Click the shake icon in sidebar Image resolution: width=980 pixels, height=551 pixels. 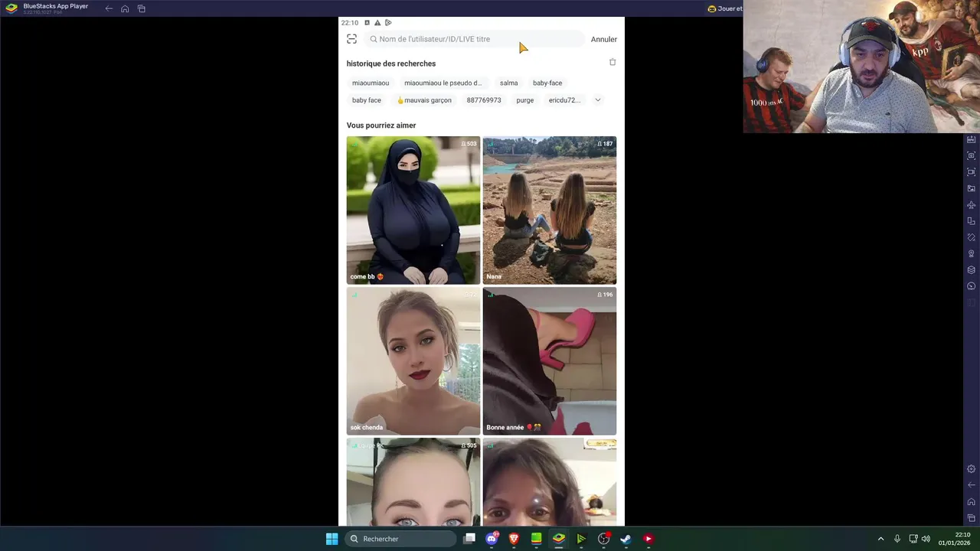tap(972, 237)
